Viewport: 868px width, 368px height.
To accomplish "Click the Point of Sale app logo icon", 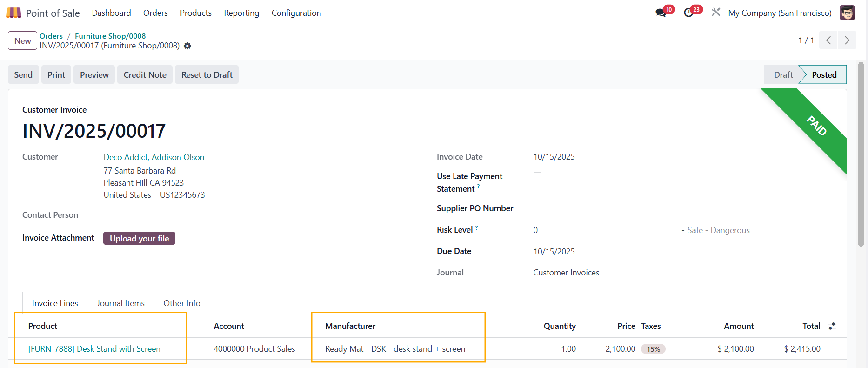I will [x=13, y=13].
